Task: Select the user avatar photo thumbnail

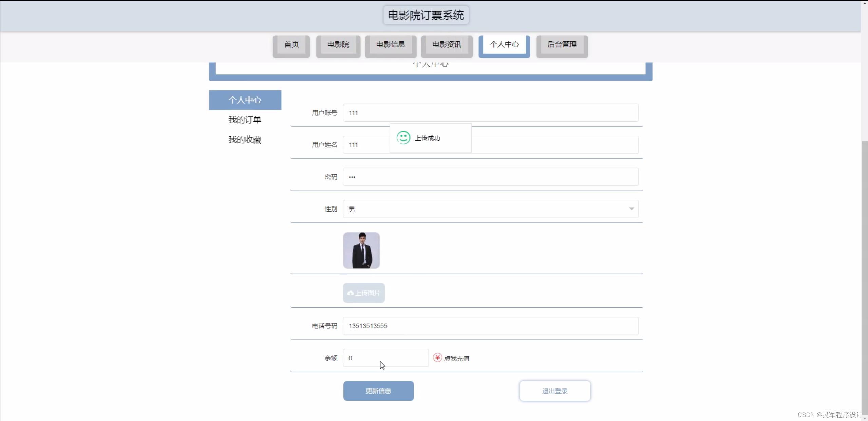Action: (x=361, y=250)
